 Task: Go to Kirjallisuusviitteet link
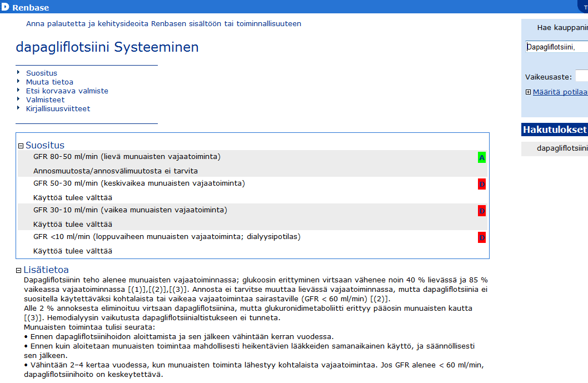coord(58,109)
